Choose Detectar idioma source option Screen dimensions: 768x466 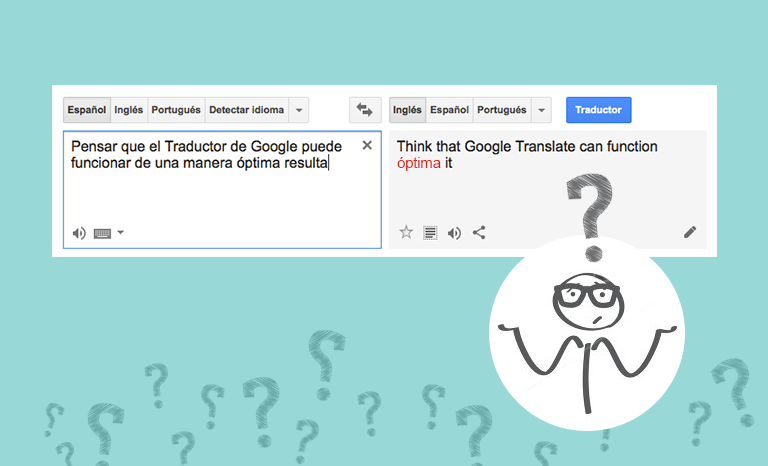point(247,110)
